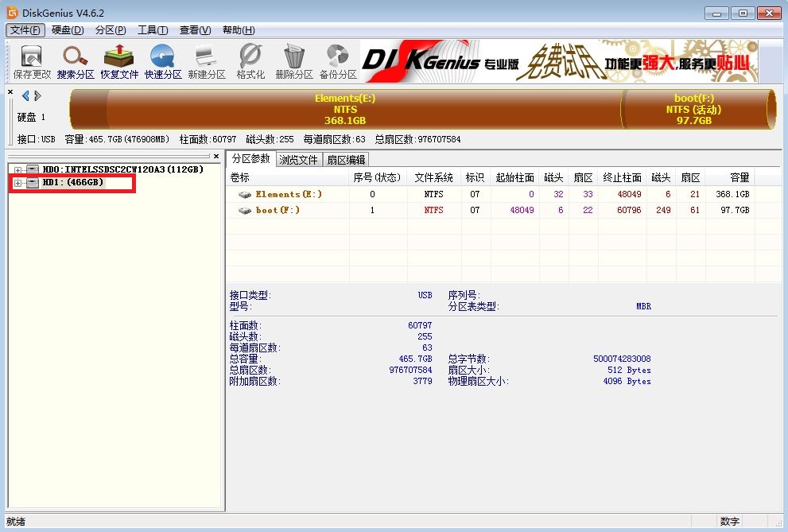Screen dimensions: 788x532
Task: Open the 文件(F) menu
Action: coord(25,30)
